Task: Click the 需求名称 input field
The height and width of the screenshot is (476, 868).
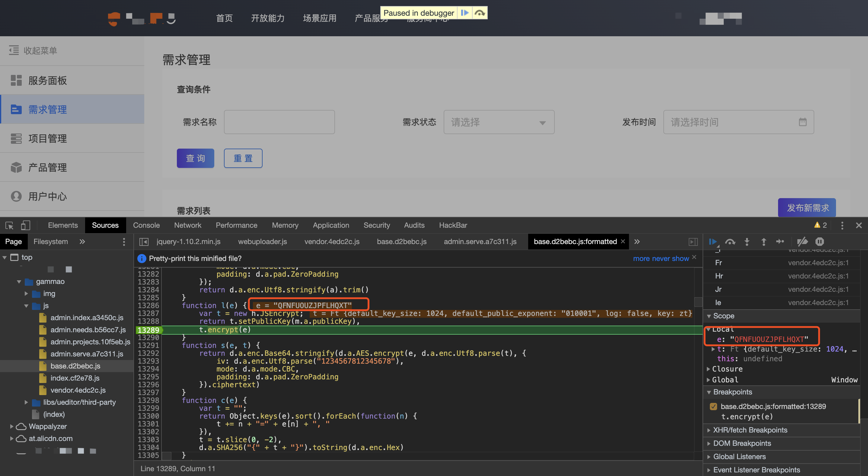Action: (279, 122)
